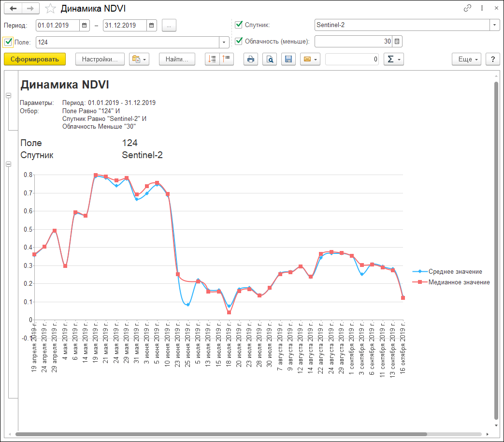
Task: Click scroll-down arrow of vertical scrollbar
Action: point(496,425)
